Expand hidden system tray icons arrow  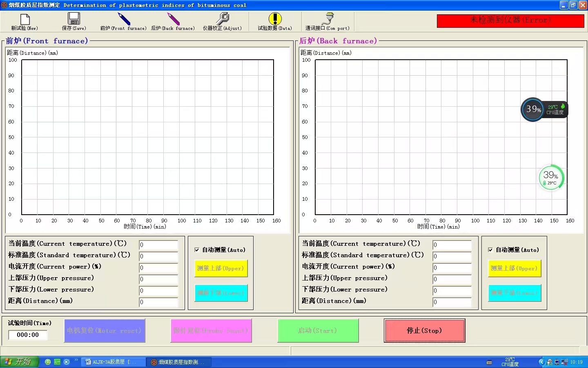[x=541, y=362]
